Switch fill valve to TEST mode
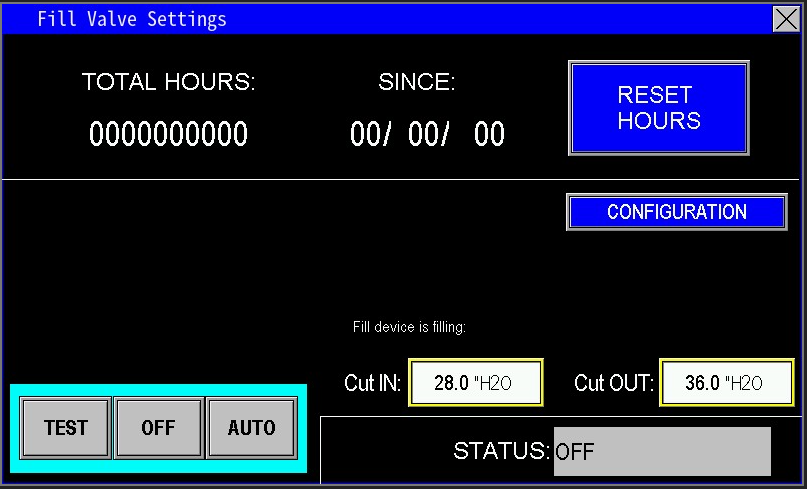The image size is (807, 489). tap(66, 428)
